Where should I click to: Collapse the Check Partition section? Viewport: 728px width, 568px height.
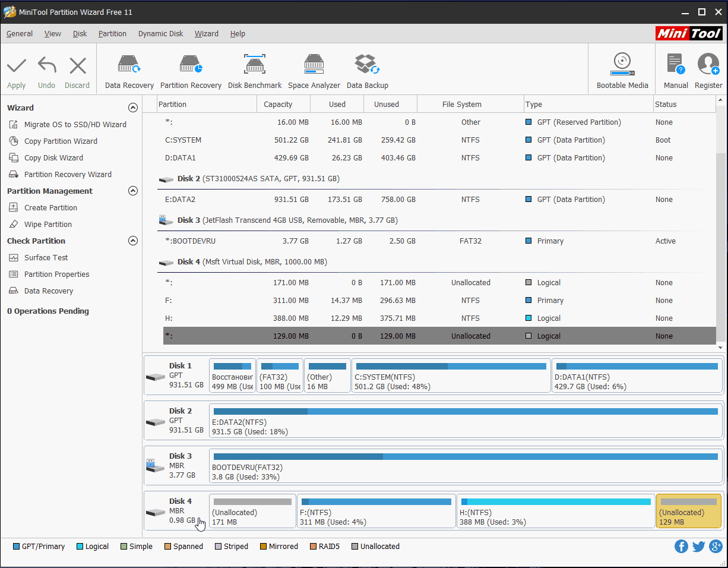(x=133, y=241)
